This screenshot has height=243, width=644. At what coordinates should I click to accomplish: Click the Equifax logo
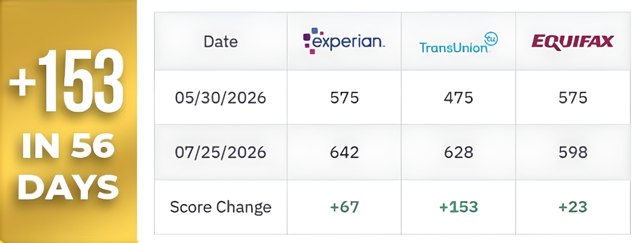(572, 42)
